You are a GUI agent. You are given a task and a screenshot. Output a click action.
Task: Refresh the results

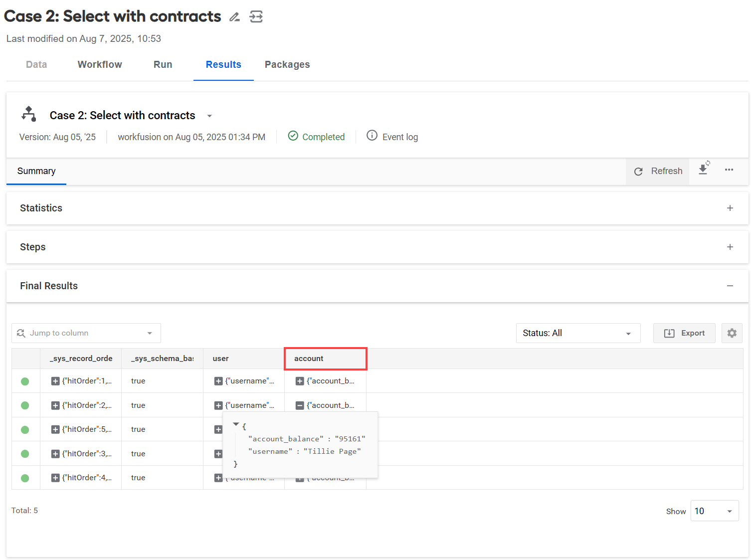click(x=658, y=171)
